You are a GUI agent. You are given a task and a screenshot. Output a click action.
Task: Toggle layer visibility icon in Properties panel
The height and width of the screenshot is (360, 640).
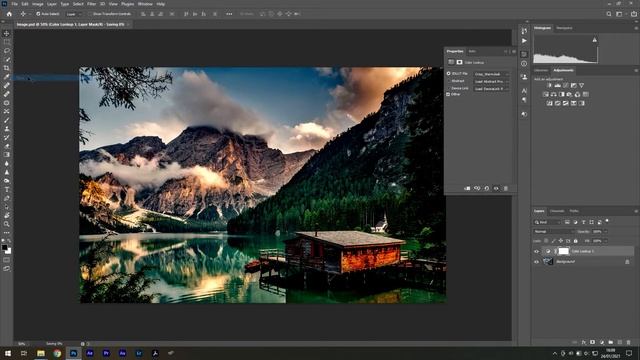coord(496,188)
